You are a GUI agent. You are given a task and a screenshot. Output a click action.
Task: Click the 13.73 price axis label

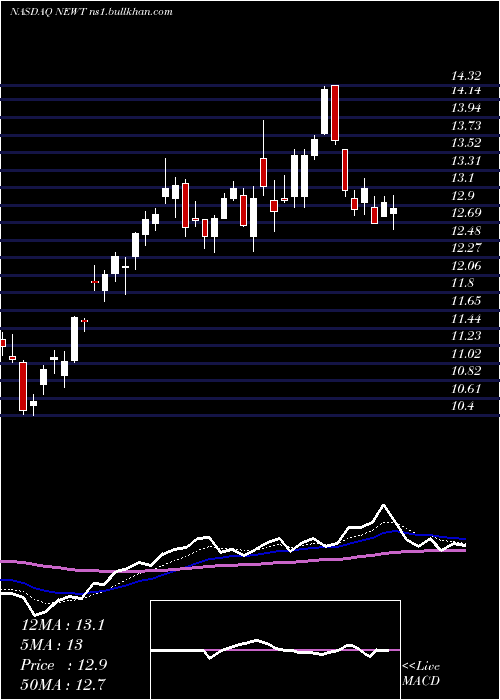click(x=467, y=126)
